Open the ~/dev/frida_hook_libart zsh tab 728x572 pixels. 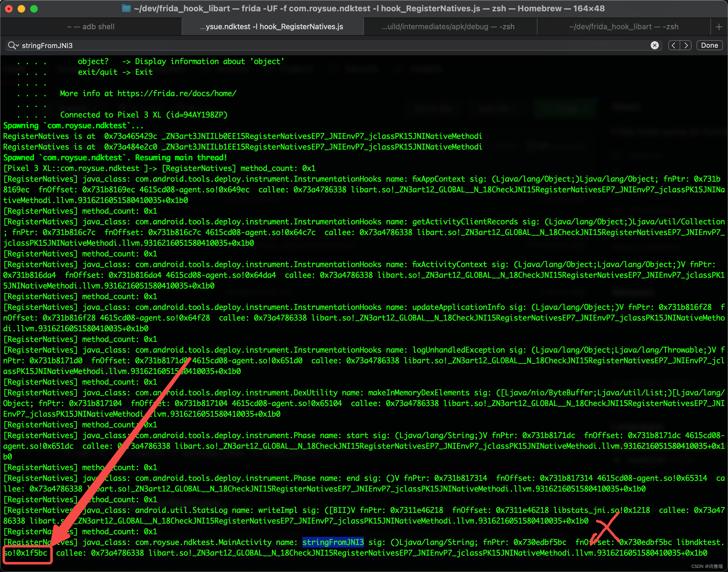point(624,27)
